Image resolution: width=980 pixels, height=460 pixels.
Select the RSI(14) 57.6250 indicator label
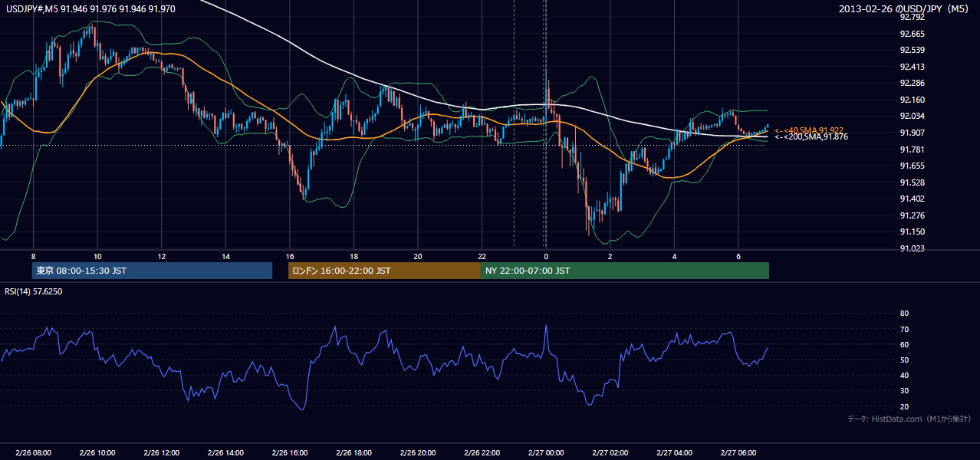[x=34, y=291]
